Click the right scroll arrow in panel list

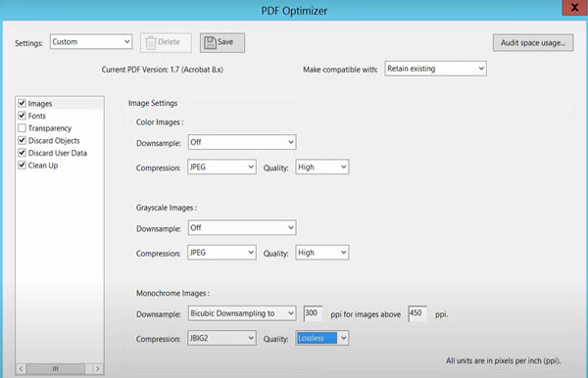pyautogui.click(x=98, y=369)
